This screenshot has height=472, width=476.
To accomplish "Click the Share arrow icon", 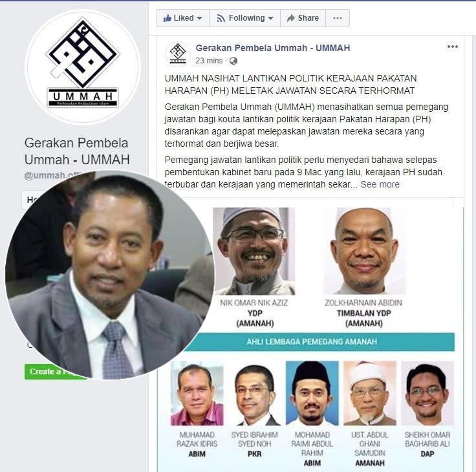I will coord(291,18).
